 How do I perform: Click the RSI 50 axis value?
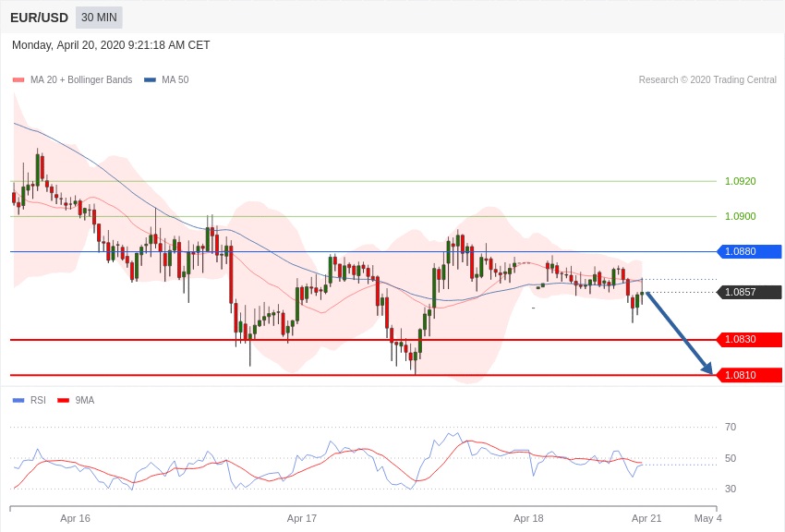point(731,458)
